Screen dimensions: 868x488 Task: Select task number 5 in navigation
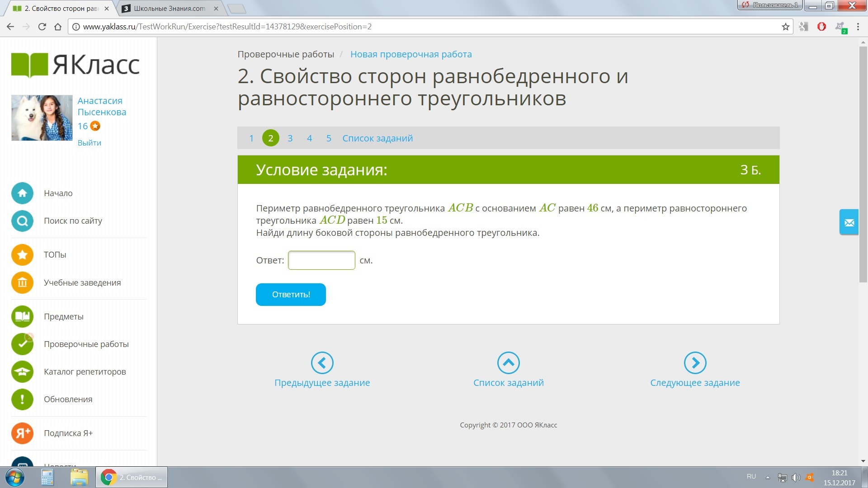[329, 138]
